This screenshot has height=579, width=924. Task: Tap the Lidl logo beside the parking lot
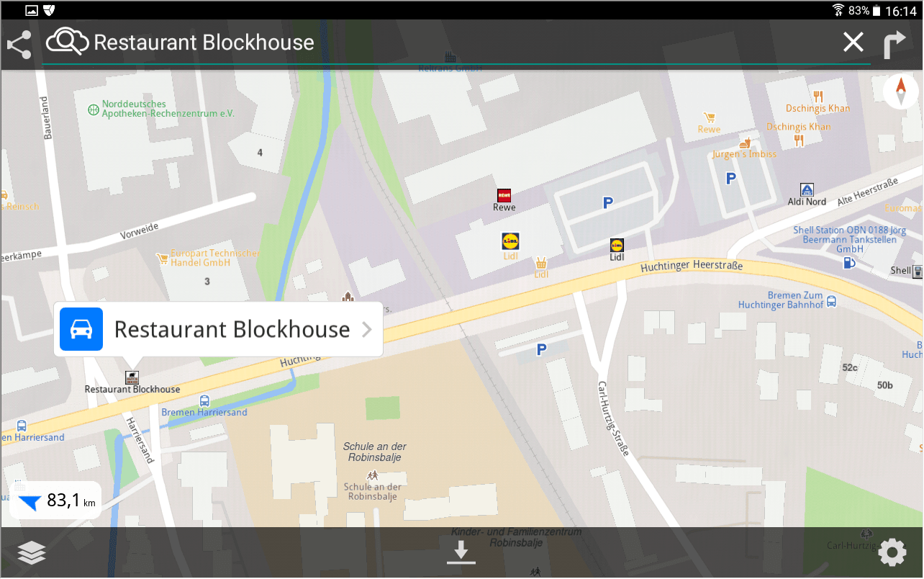pos(617,245)
